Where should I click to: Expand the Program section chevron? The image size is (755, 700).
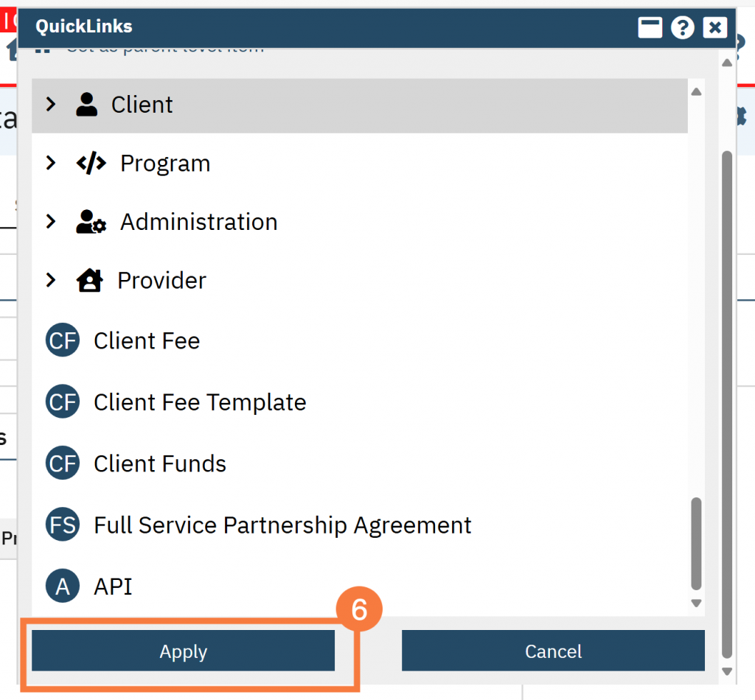(x=51, y=163)
